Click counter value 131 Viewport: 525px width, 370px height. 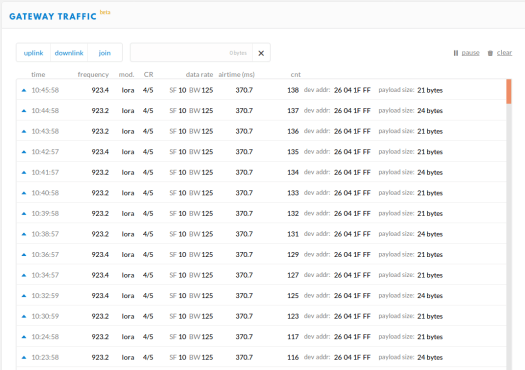click(x=293, y=234)
